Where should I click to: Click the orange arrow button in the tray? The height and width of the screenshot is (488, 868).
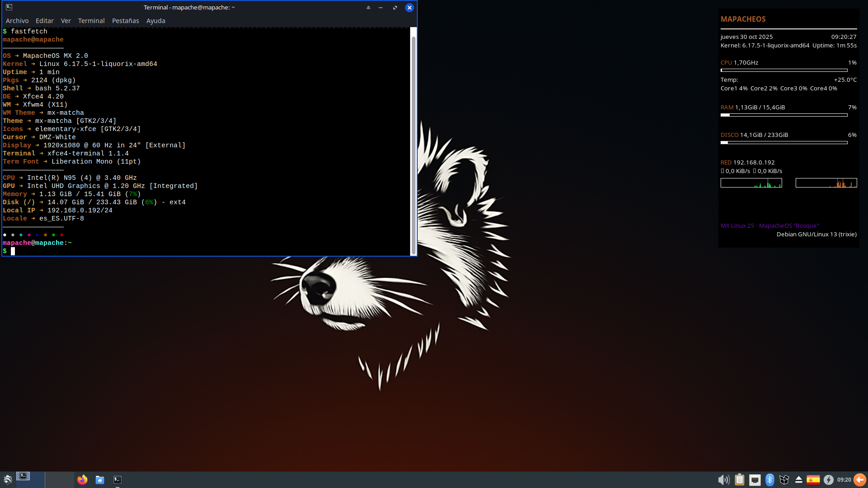[859, 480]
